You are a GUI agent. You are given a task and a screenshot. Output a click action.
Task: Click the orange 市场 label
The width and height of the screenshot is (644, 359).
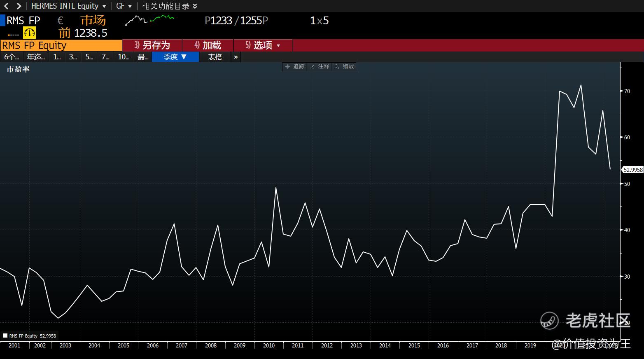[93, 20]
